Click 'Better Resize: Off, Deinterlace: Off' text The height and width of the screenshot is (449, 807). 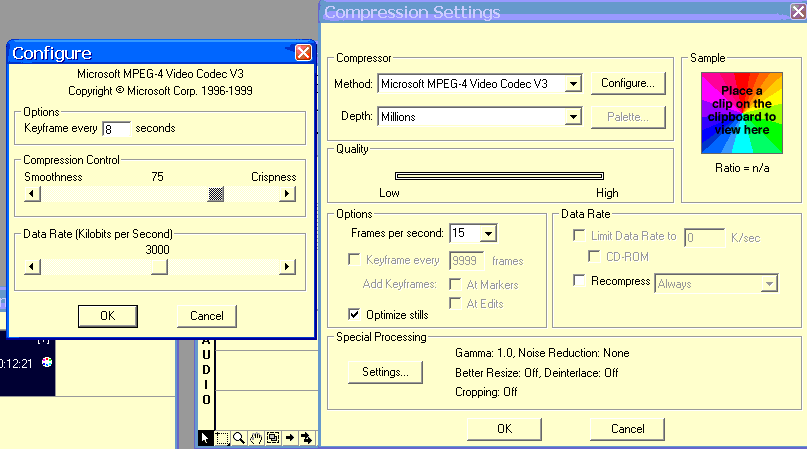536,373
